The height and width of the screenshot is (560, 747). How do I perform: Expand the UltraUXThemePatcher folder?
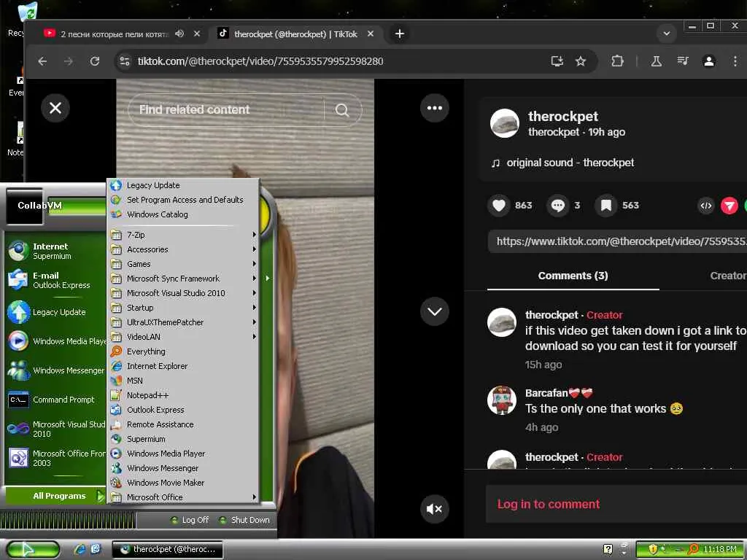tap(184, 322)
